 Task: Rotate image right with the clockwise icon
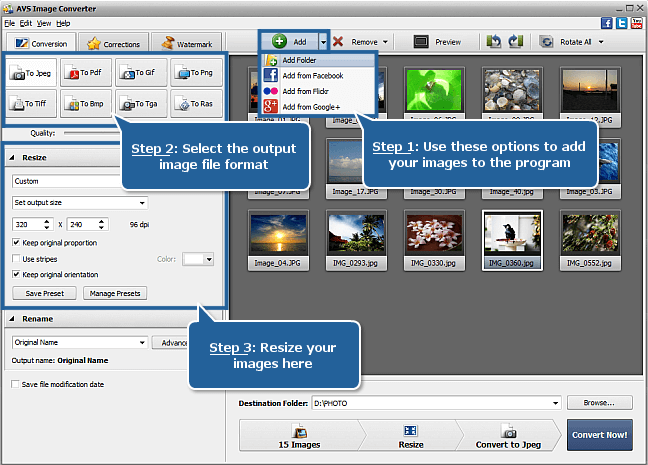pos(515,41)
